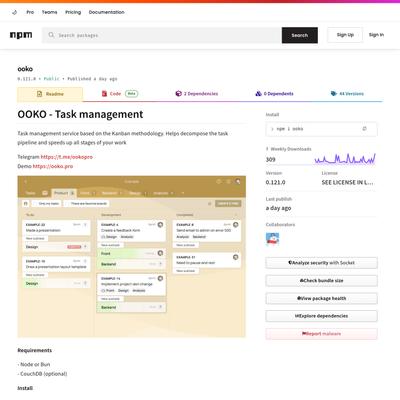The width and height of the screenshot is (400, 400).
Task: Click the Readme file icon
Action: [x=39, y=94]
